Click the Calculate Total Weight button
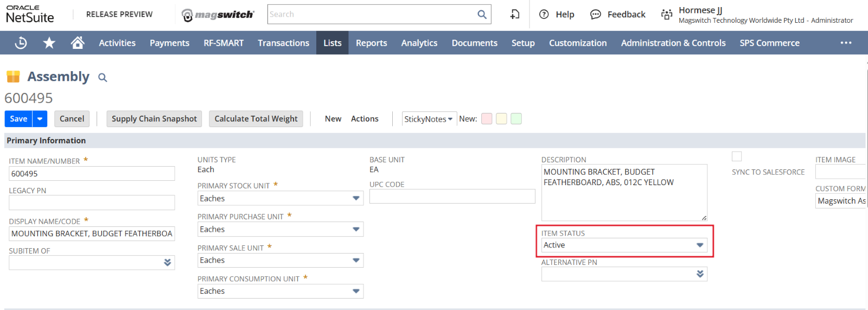 coord(256,119)
